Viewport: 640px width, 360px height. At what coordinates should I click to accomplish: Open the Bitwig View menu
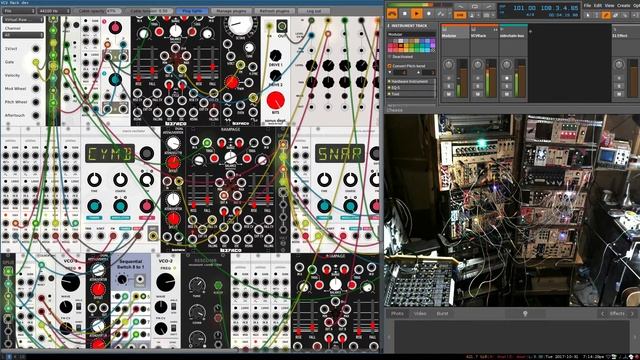pos(609,6)
